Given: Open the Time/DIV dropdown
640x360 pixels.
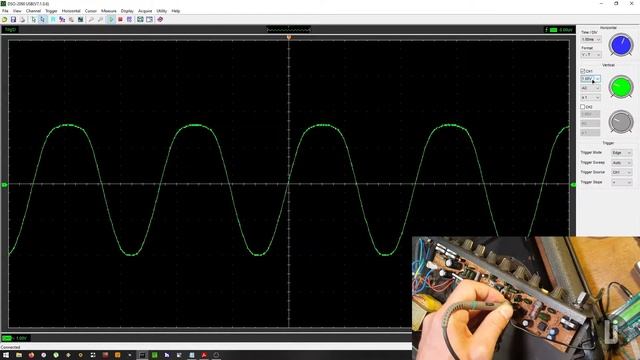Looking at the screenshot, I should pos(591,40).
